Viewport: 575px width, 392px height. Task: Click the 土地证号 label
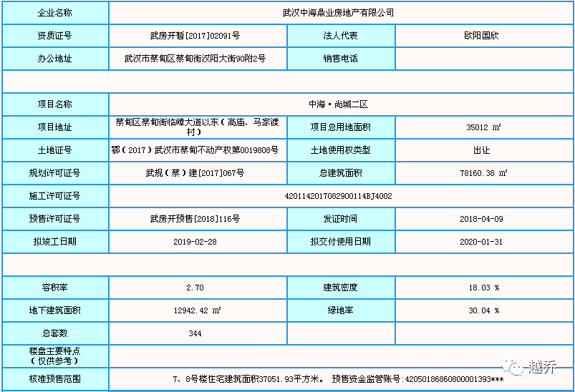(54, 150)
